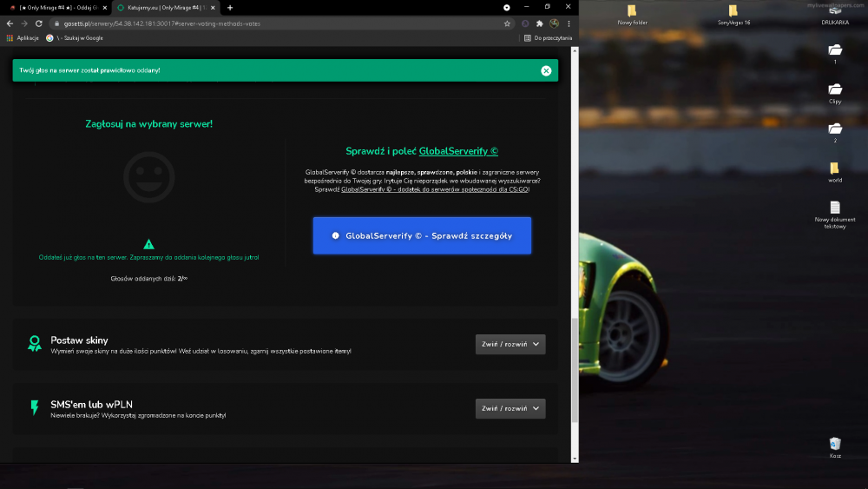Select the SonyVegas 16 desktop folder

(733, 15)
